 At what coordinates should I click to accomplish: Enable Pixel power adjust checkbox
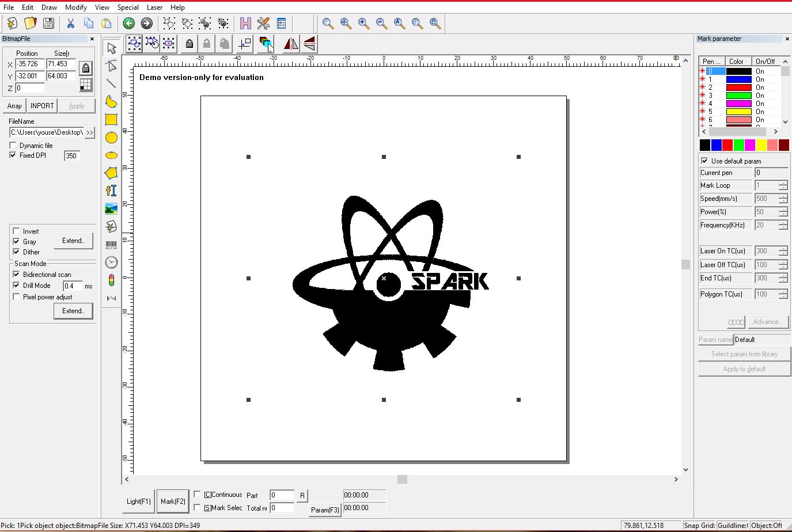tap(16, 297)
